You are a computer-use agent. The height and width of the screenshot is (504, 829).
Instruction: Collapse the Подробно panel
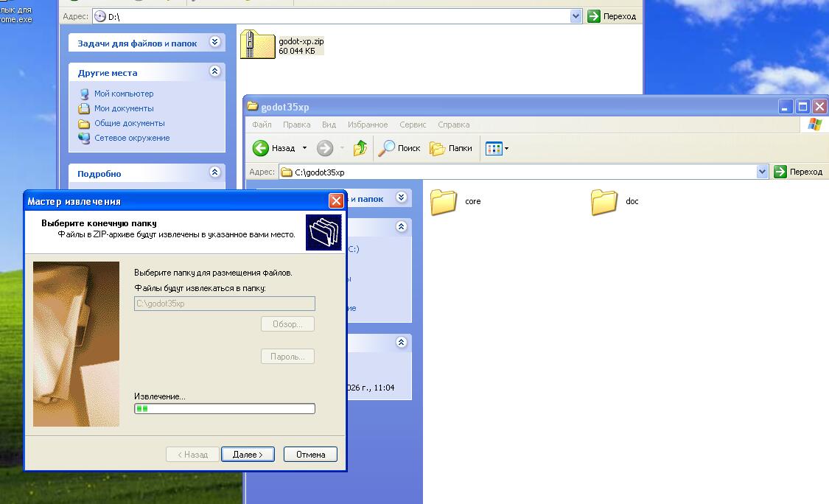tap(214, 172)
